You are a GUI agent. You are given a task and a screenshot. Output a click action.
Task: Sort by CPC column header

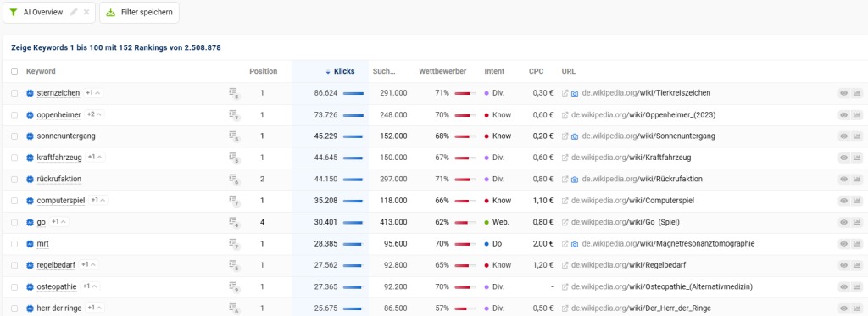coord(536,71)
